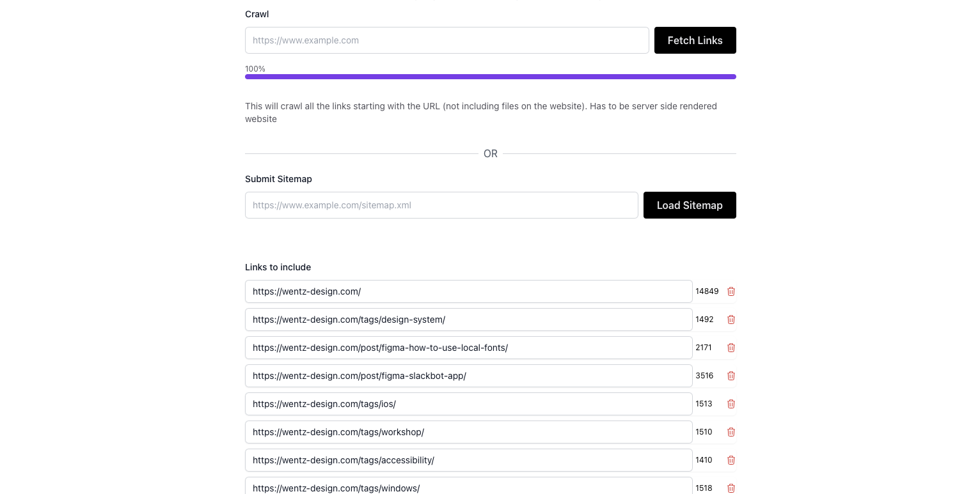
Task: Click the Links to include heading
Action: click(278, 267)
